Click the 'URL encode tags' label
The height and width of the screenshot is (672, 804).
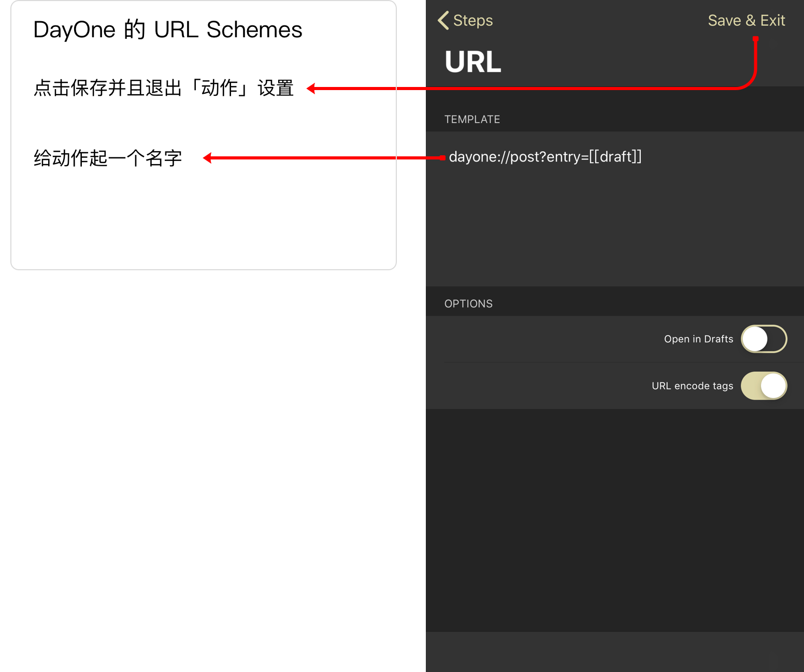pos(692,386)
